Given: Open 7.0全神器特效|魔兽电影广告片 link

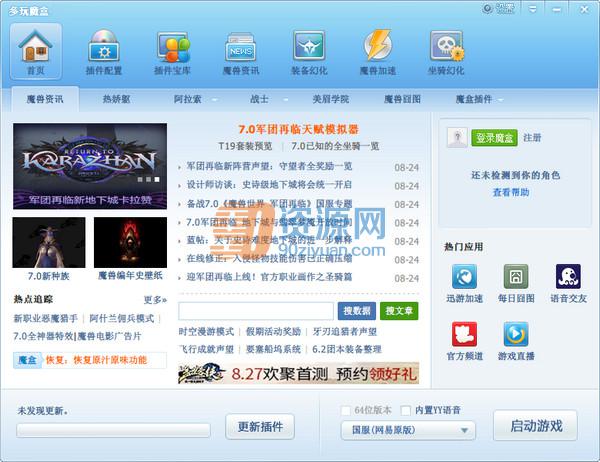Looking at the screenshot, I should pyautogui.click(x=77, y=336).
